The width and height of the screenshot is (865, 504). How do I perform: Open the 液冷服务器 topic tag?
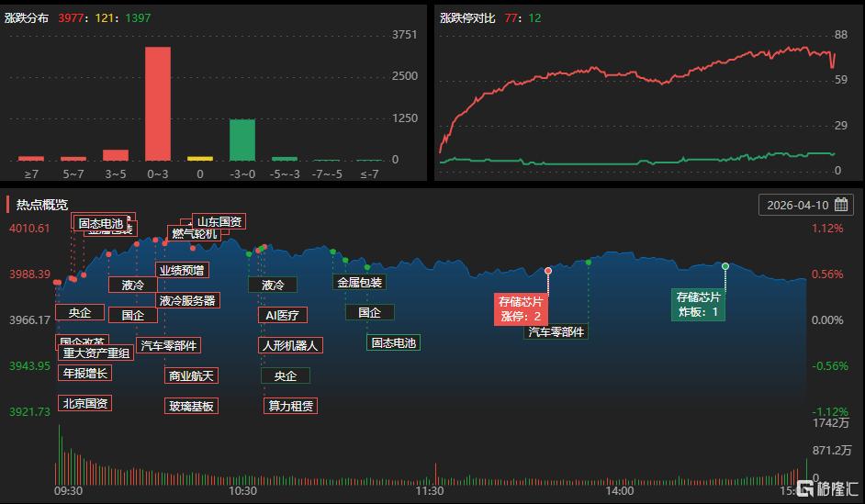186,300
